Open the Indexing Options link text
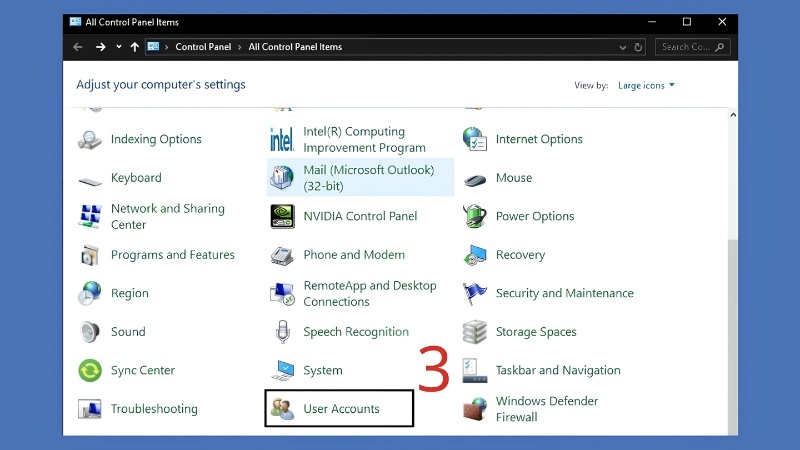 tap(156, 139)
